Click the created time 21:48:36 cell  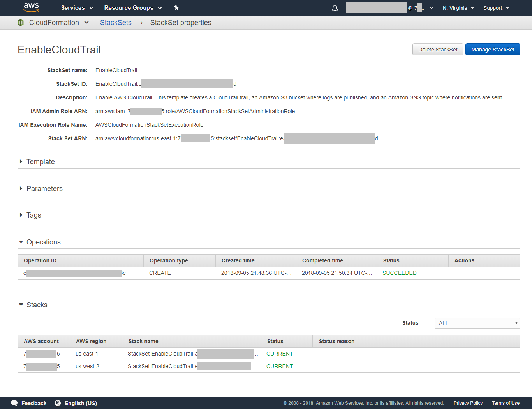[256, 273]
